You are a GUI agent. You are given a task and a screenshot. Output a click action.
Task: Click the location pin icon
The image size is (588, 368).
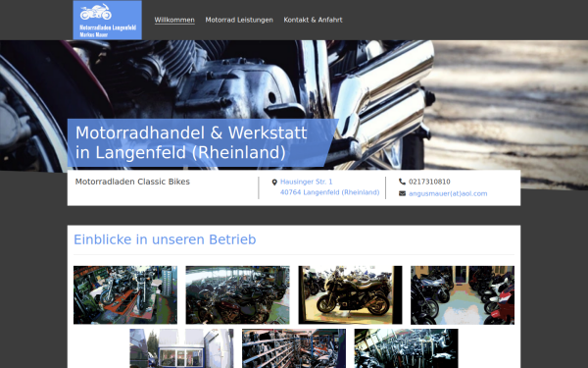274,183
